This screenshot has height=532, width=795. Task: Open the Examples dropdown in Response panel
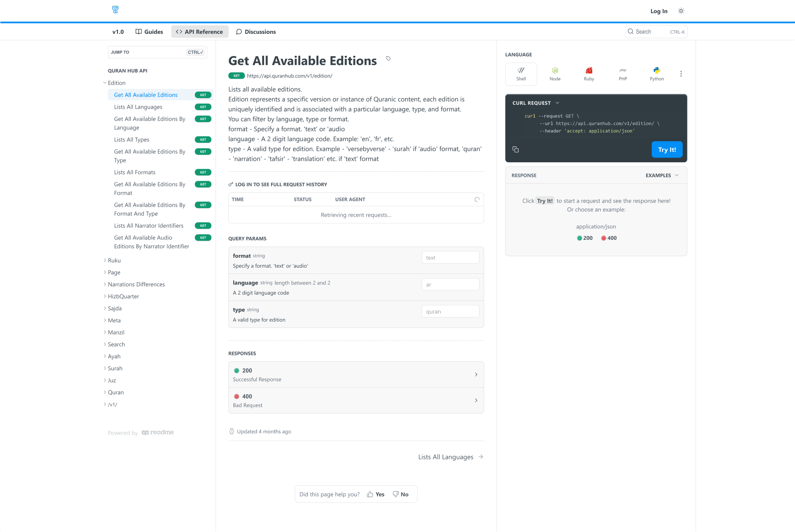click(x=662, y=175)
